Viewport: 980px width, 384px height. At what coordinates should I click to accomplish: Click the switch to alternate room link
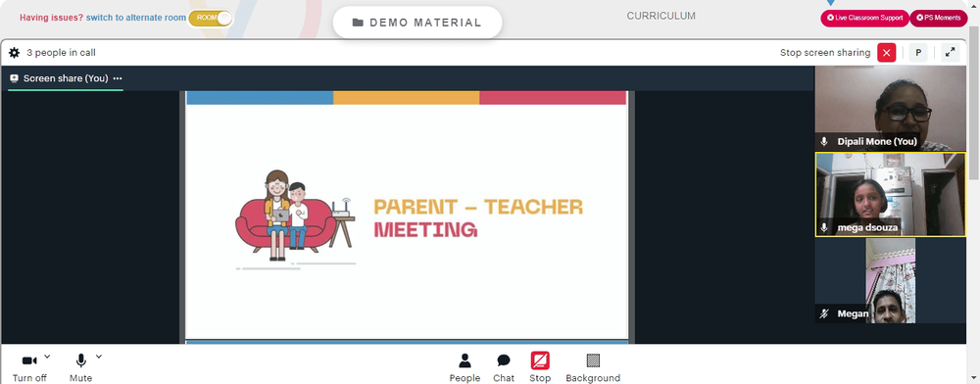[135, 18]
